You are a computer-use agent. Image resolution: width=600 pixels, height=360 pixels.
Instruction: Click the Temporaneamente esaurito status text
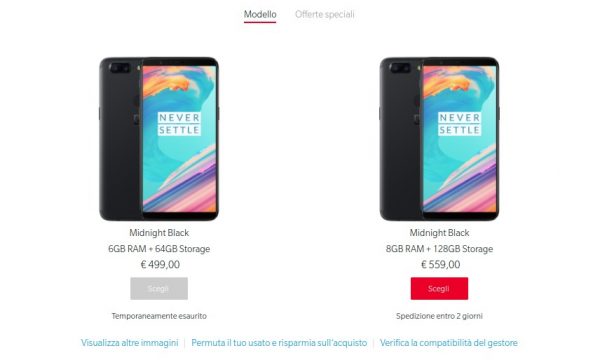pos(159,316)
